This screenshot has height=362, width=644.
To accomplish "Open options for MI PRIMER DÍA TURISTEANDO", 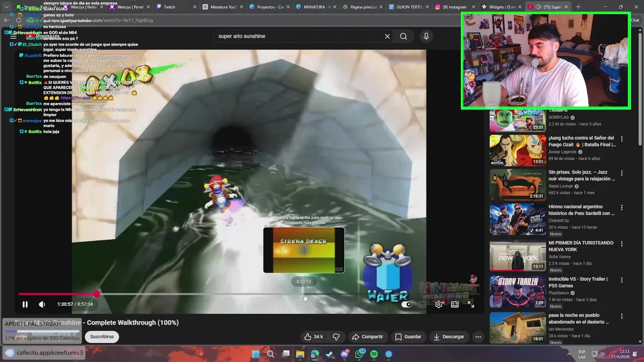I will [621, 243].
